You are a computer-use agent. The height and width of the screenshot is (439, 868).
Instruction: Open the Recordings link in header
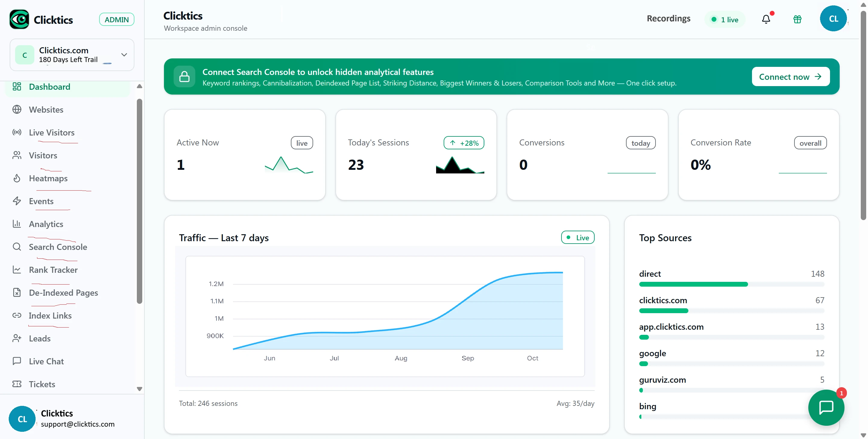click(668, 18)
